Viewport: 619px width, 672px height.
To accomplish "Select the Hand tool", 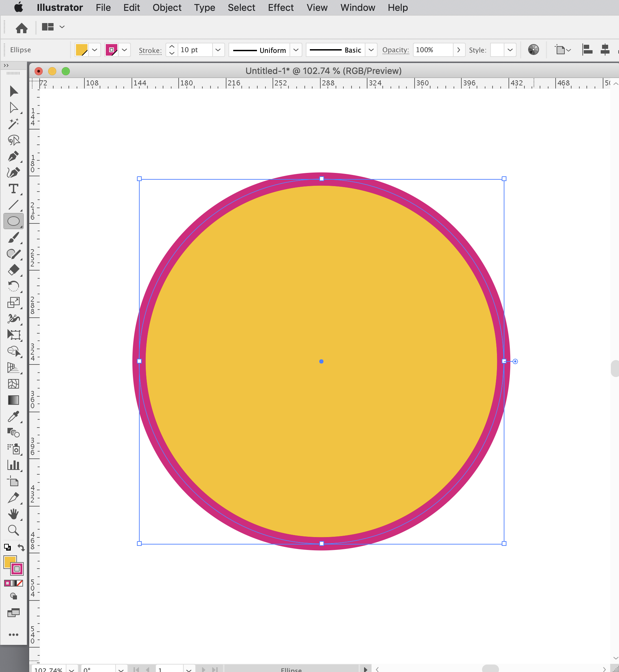I will click(x=14, y=514).
